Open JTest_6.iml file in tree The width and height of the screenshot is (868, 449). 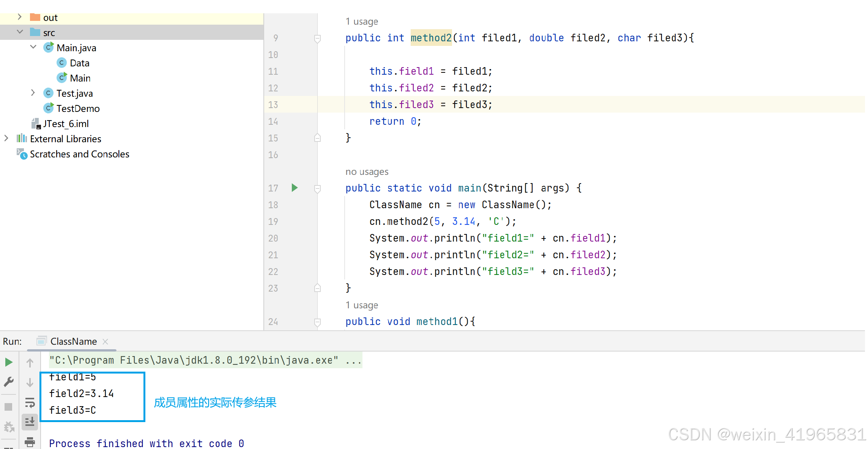pyautogui.click(x=66, y=124)
